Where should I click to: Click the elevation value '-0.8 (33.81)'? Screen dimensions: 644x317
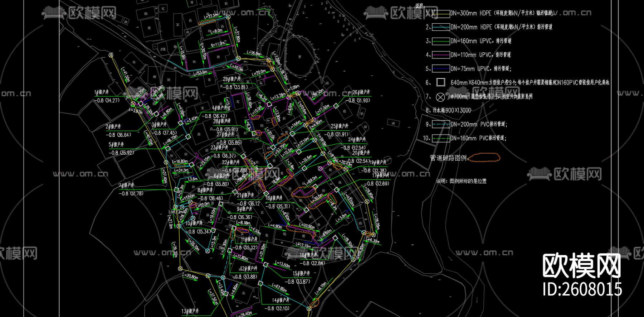click(235, 87)
